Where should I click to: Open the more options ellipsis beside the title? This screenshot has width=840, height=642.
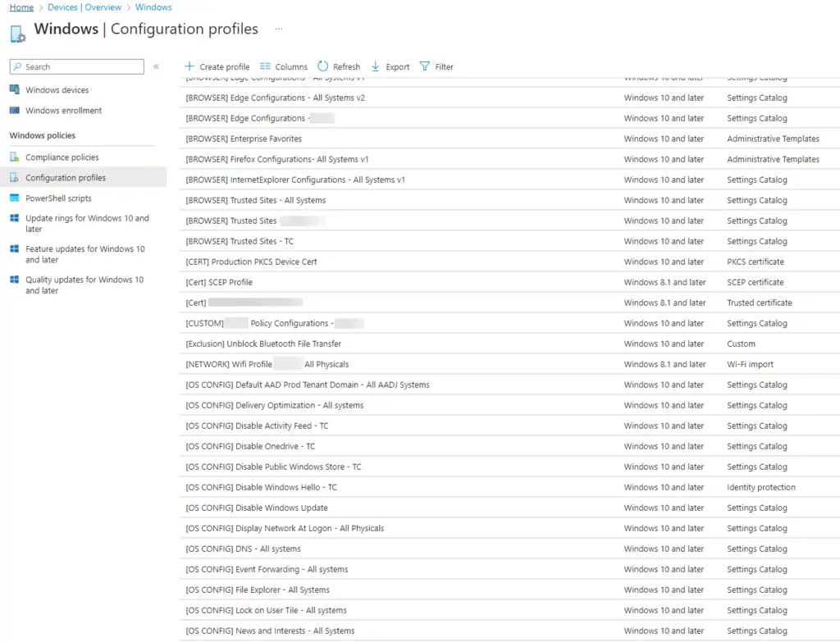click(279, 29)
